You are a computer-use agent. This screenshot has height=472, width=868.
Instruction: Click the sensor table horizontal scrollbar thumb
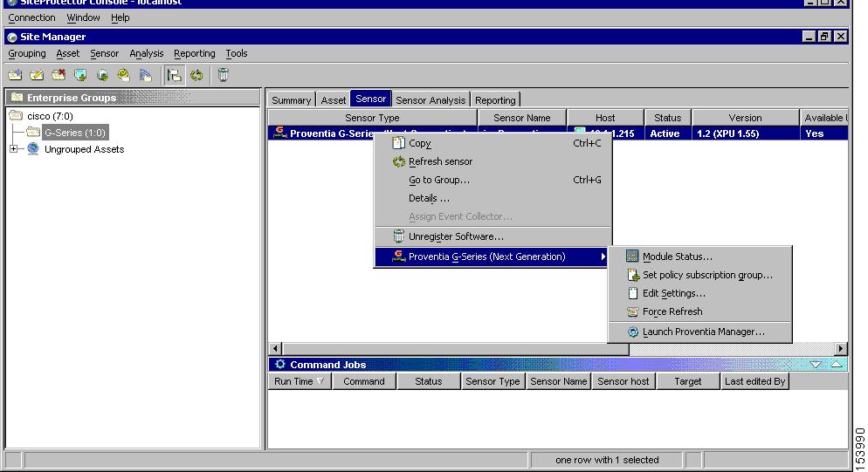coord(456,349)
